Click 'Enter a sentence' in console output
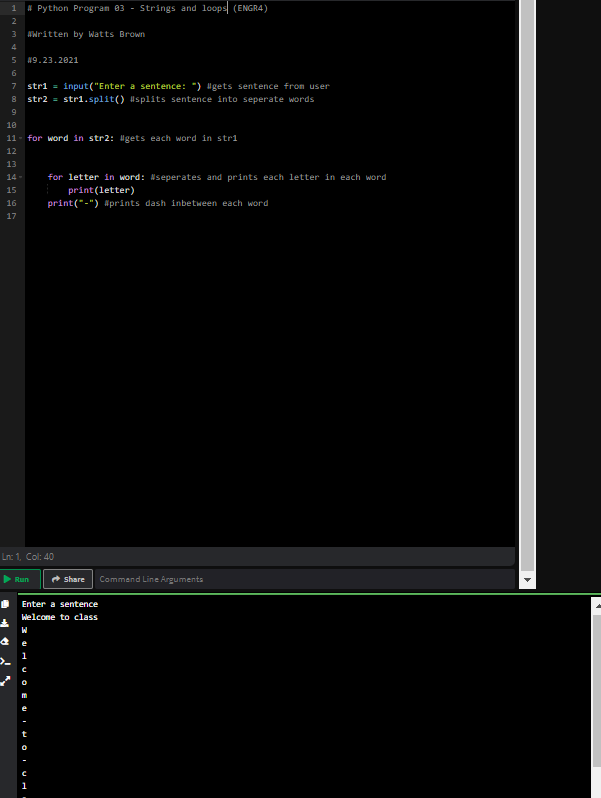The image size is (601, 798). click(60, 604)
